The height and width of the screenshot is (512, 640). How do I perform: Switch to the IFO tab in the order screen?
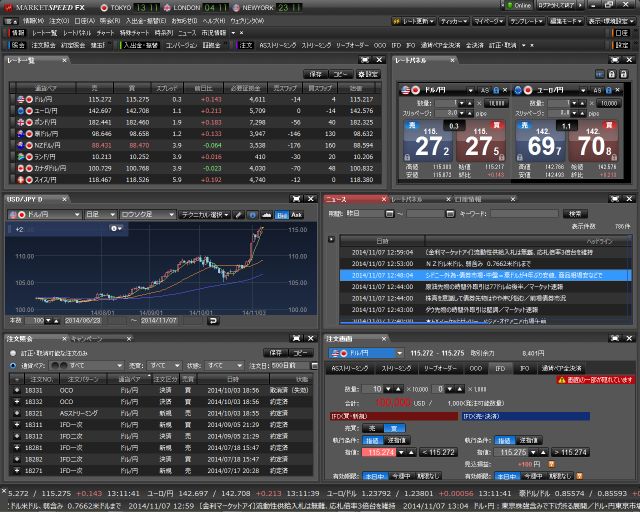click(524, 368)
